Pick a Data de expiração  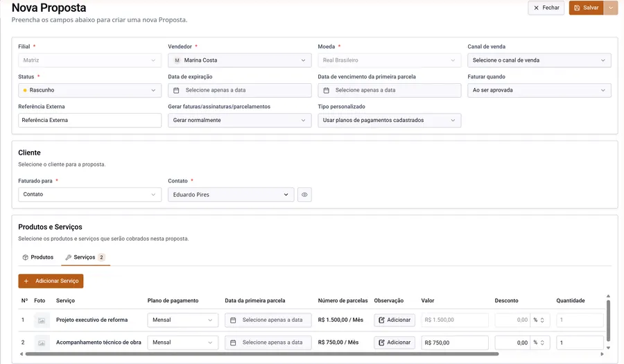[240, 90]
